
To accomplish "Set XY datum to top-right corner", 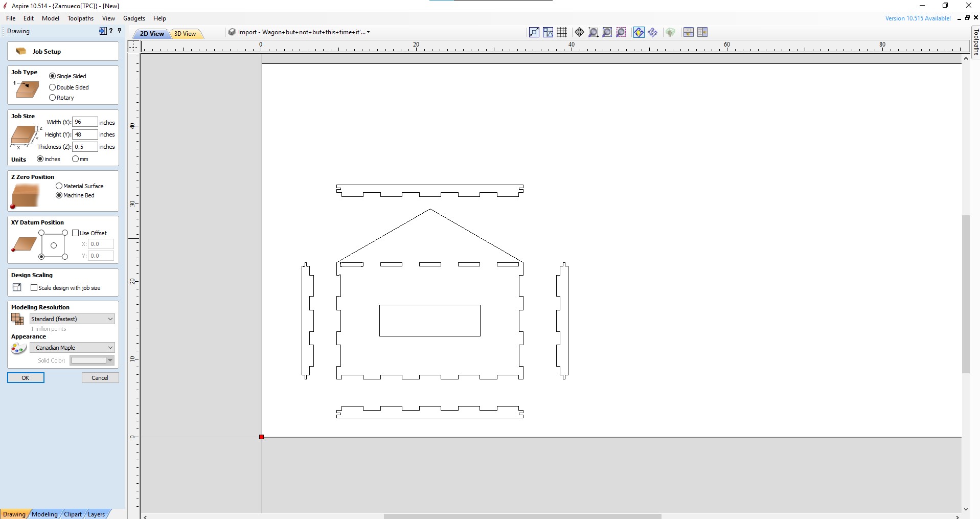I will pyautogui.click(x=65, y=233).
